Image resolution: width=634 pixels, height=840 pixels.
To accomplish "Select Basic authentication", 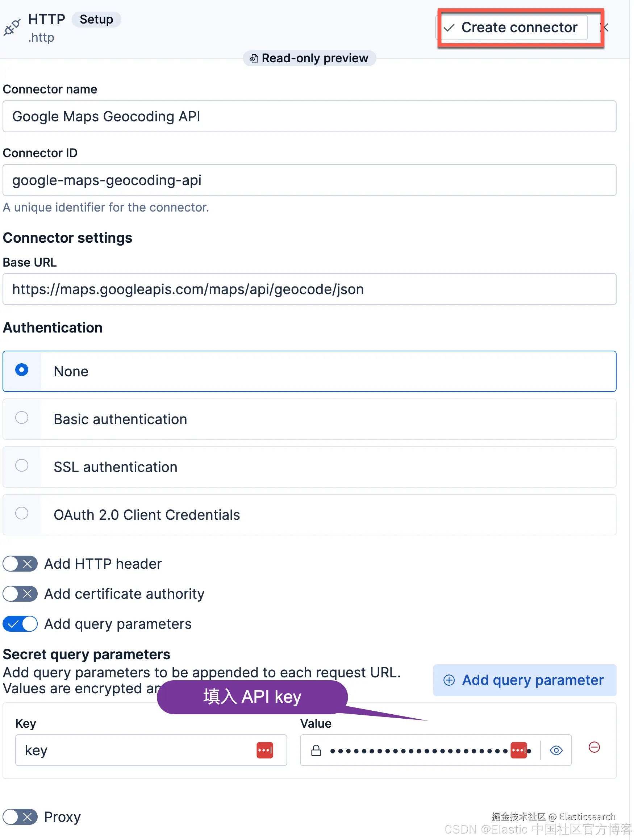I will (309, 419).
